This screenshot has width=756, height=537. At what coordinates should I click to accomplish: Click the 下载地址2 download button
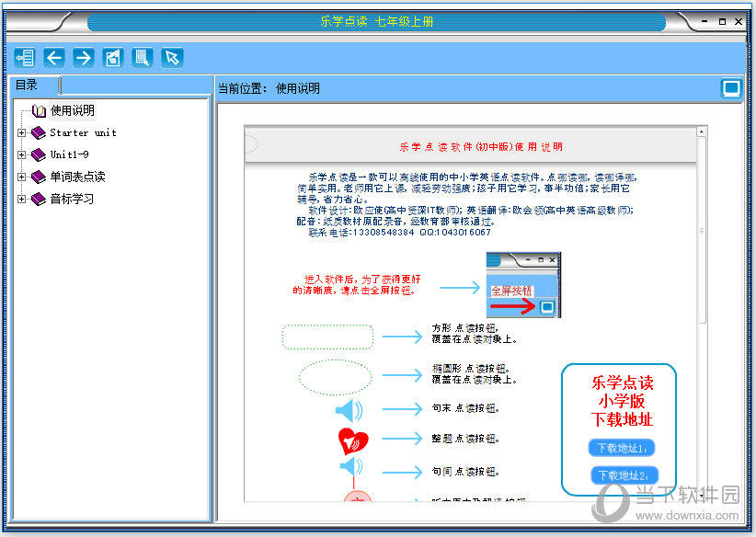click(x=624, y=475)
